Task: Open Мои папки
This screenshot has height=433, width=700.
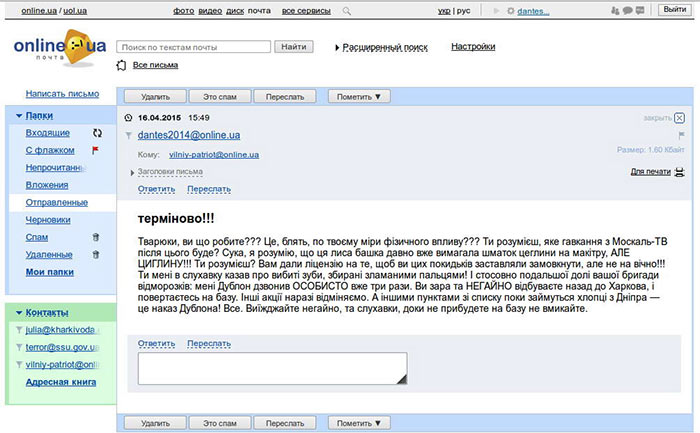Action: (50, 272)
